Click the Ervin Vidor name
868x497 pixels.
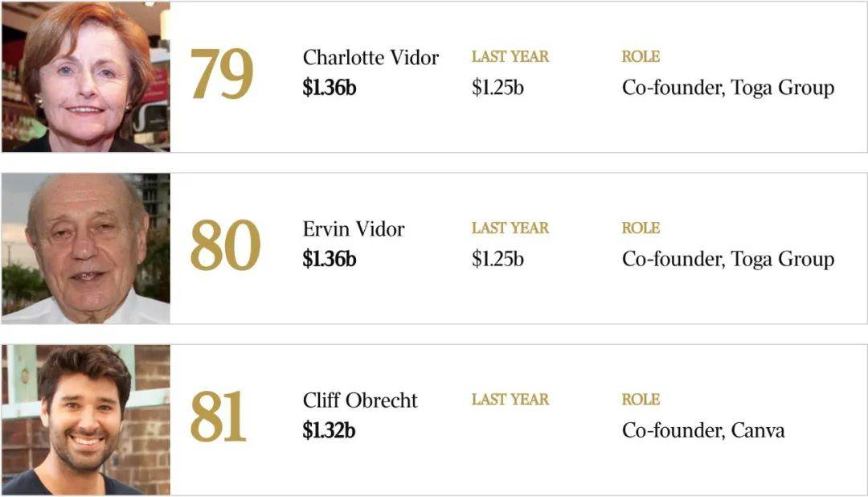point(353,229)
